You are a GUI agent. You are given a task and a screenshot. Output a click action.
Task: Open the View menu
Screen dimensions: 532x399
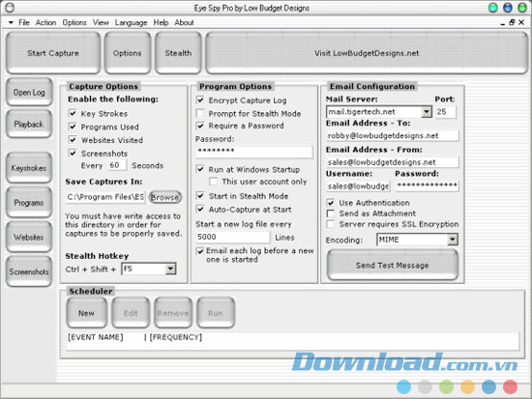(x=101, y=22)
